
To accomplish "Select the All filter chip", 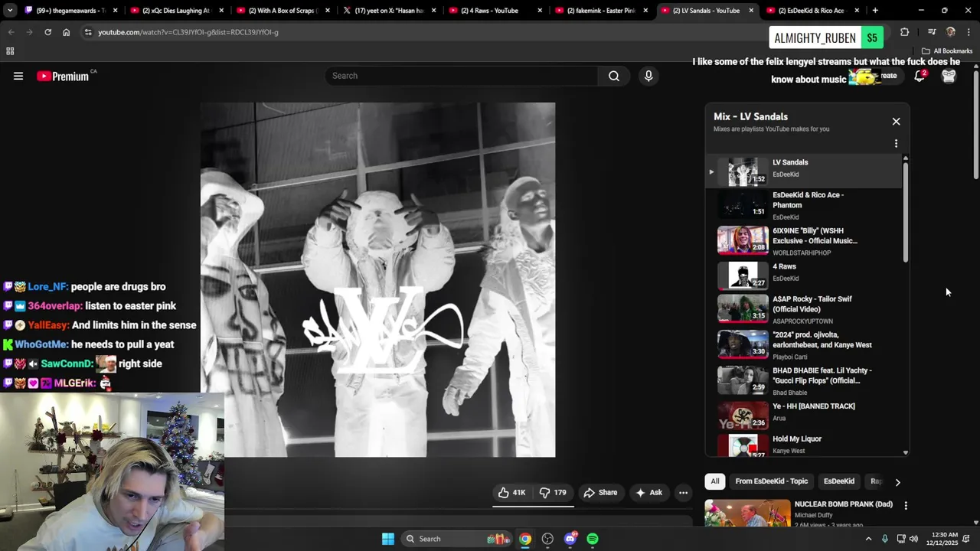I will tap(715, 481).
